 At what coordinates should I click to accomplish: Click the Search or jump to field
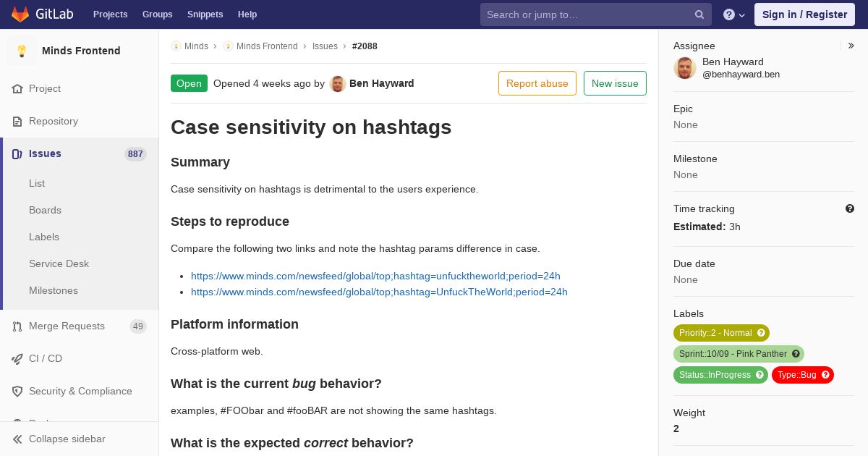[586, 14]
